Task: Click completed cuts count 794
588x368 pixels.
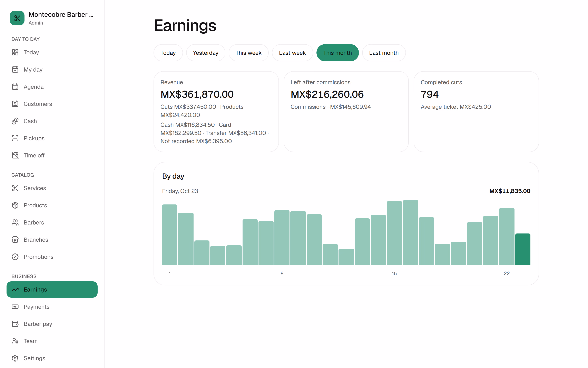Action: coord(430,94)
